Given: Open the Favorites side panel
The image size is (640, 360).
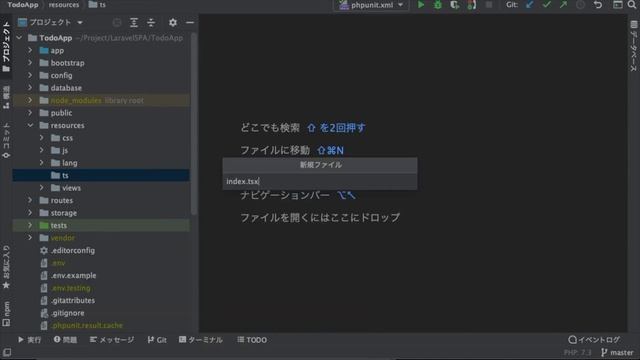Looking at the screenshot, I should (x=6, y=267).
